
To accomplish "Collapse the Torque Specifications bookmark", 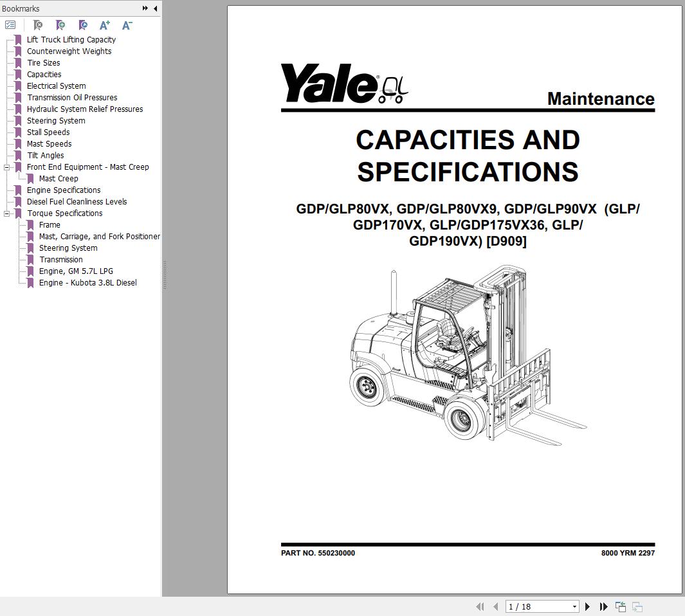I will click(x=6, y=213).
